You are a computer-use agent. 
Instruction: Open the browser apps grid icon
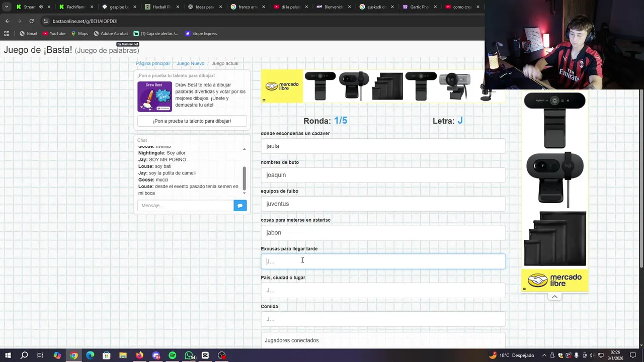(7, 34)
